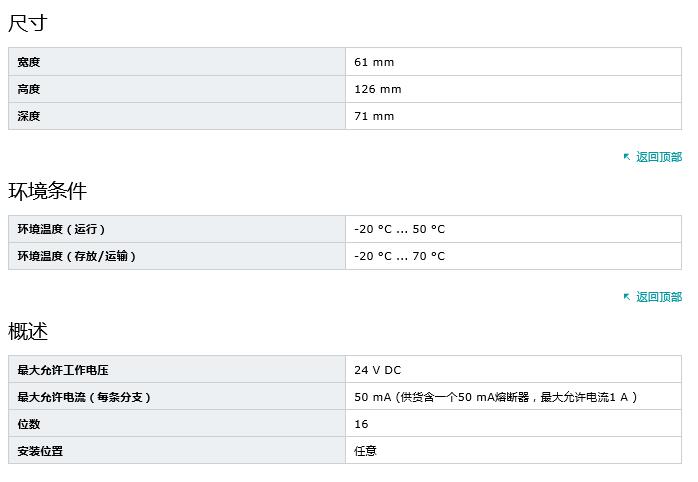Click the arrow icon above 概述 heading

(x=627, y=297)
